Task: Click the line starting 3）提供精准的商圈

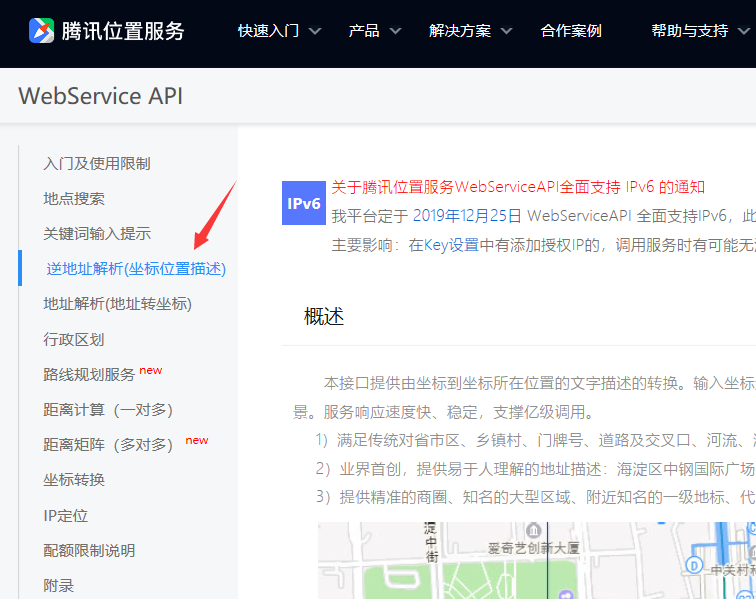Action: (x=536, y=497)
